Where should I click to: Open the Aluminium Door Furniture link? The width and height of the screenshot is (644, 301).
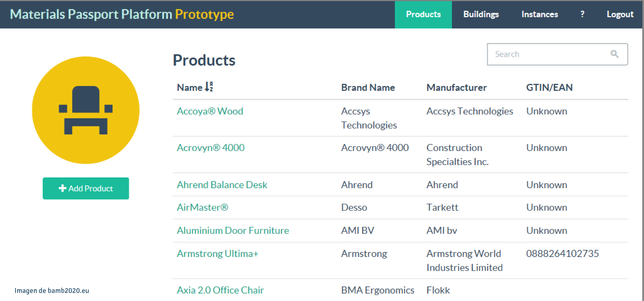coord(233,230)
